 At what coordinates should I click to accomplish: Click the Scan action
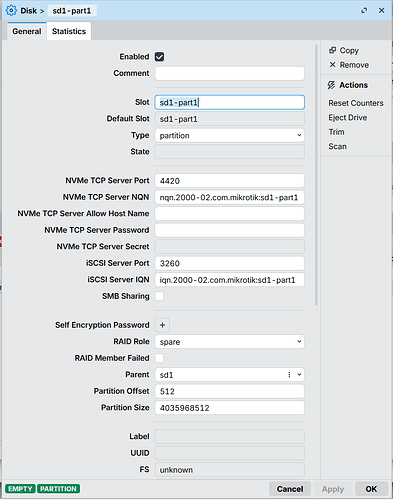click(x=337, y=146)
